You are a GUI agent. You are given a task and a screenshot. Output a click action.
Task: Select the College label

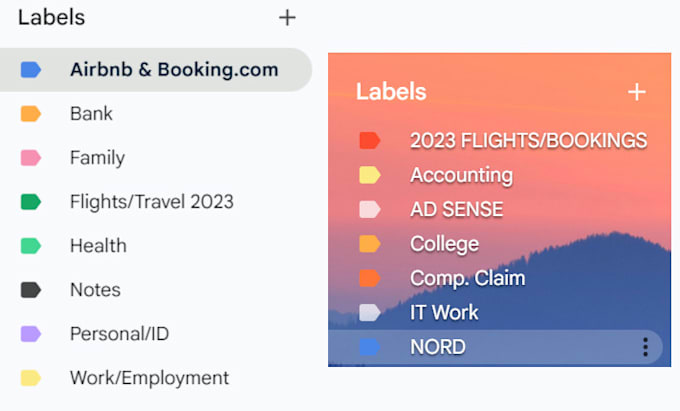444,244
